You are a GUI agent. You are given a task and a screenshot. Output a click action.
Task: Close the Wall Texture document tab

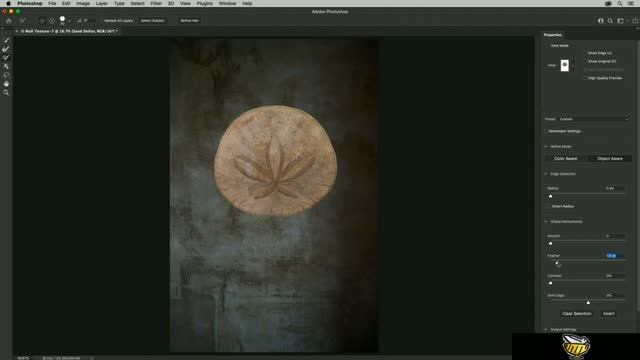pyautogui.click(x=17, y=31)
